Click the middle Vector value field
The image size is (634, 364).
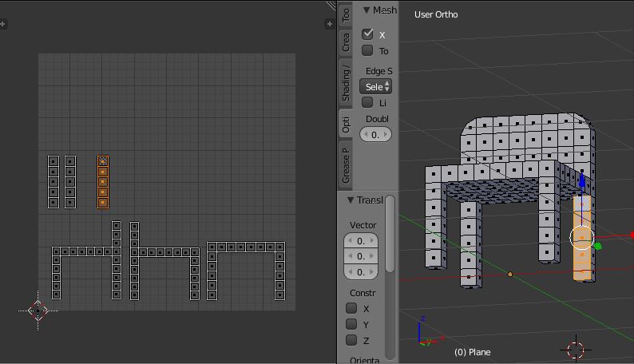tap(361, 256)
